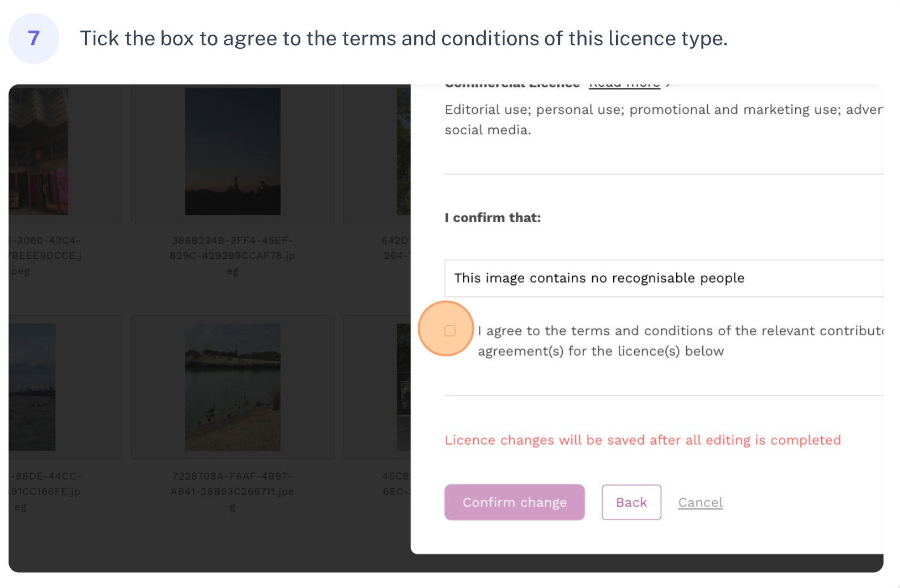Open the 'This image contains no recognisable people' dropdown
The image size is (900, 588).
(664, 278)
